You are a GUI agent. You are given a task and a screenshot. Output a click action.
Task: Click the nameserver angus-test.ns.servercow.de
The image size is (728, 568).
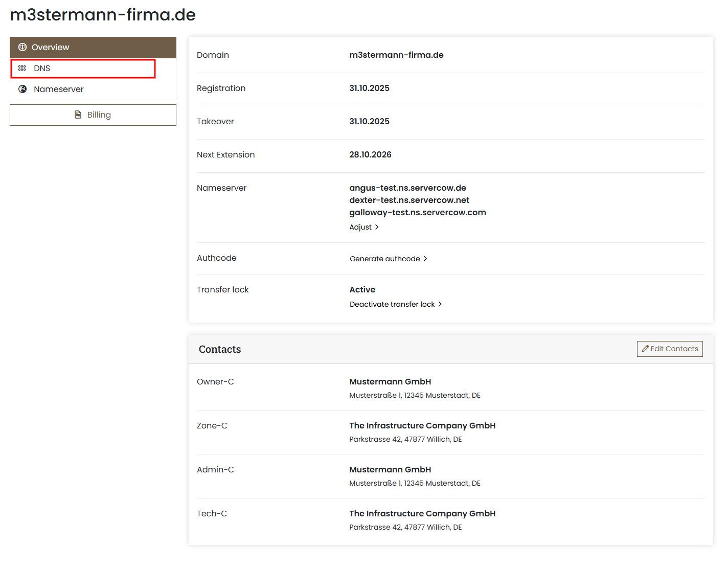(x=407, y=188)
